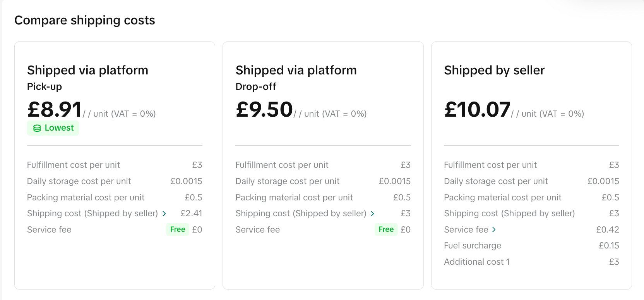Viewport: 644px width, 300px height.
Task: Click Shipping cost link in Drop-off card
Action: 301,214
